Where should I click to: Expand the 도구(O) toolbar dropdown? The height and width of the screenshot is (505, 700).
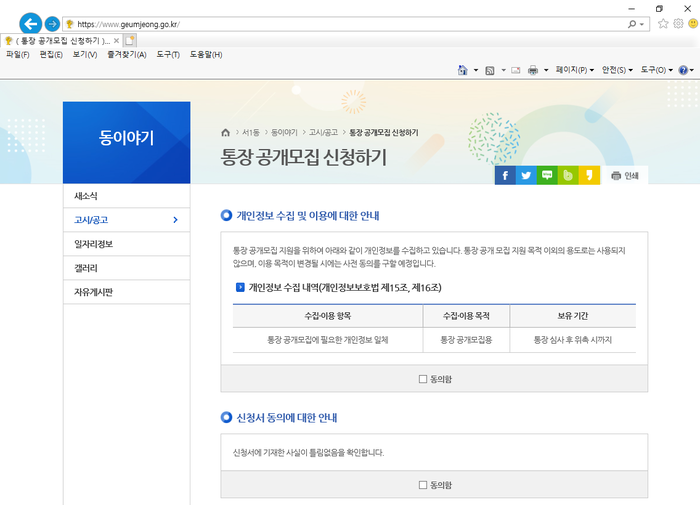pyautogui.click(x=656, y=70)
